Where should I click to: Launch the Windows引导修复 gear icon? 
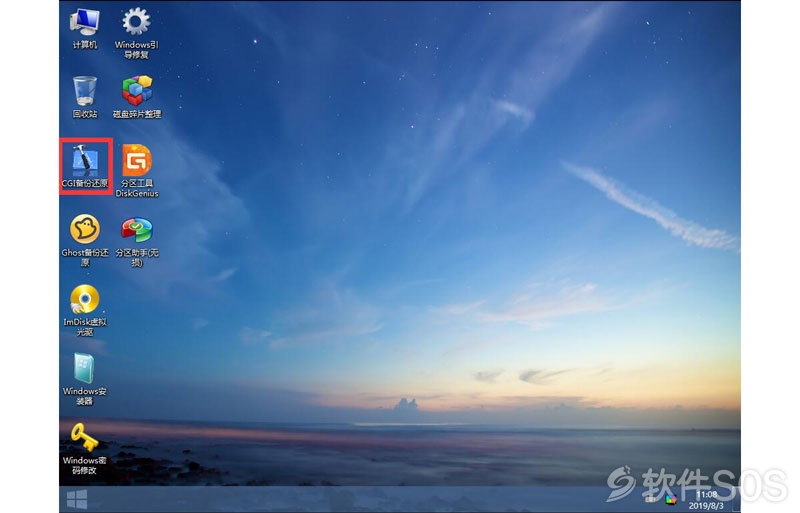pos(136,33)
